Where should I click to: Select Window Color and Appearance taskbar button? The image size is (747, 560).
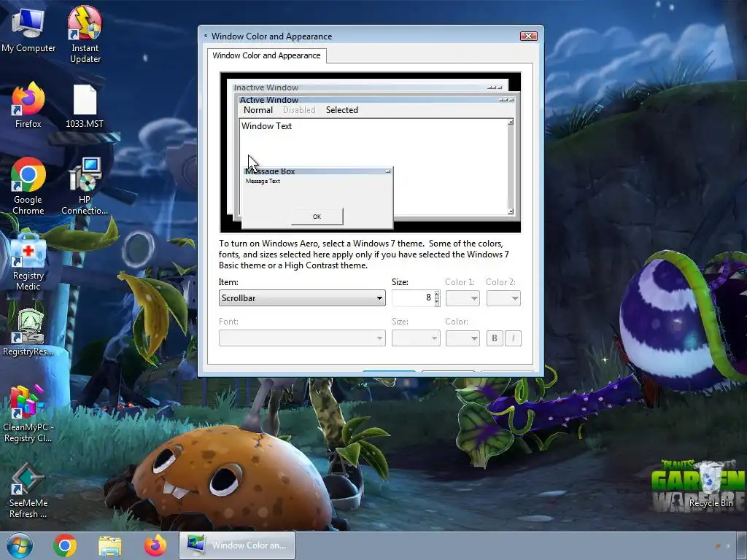237,545
